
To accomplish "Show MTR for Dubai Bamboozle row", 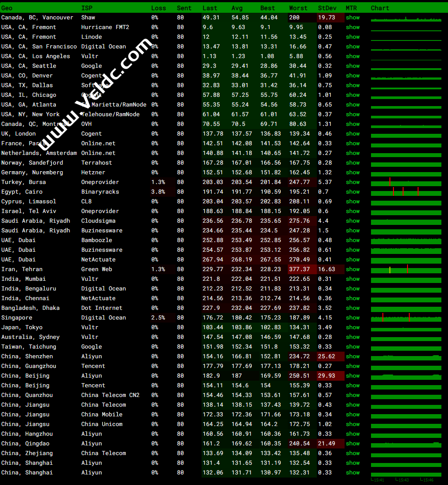I will (x=353, y=240).
